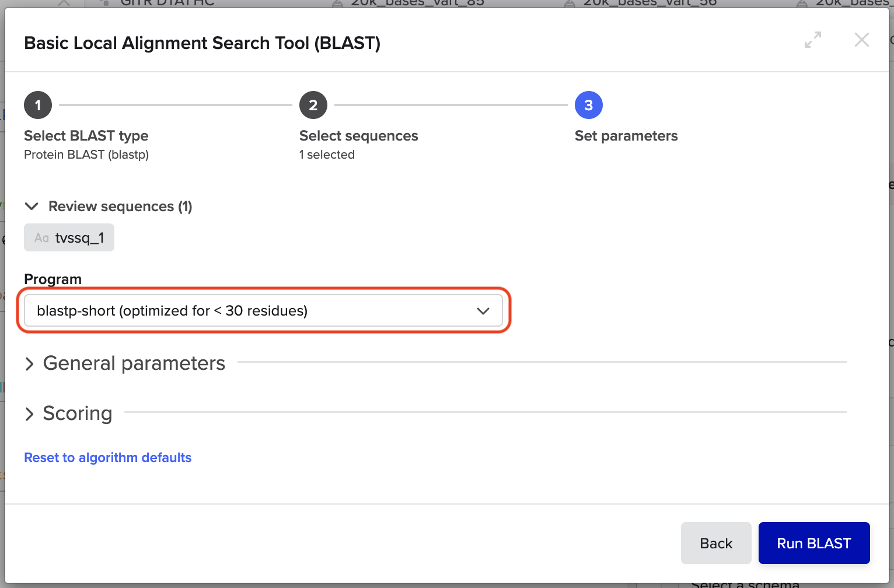Expand the BLAST dialog to full screen

812,40
